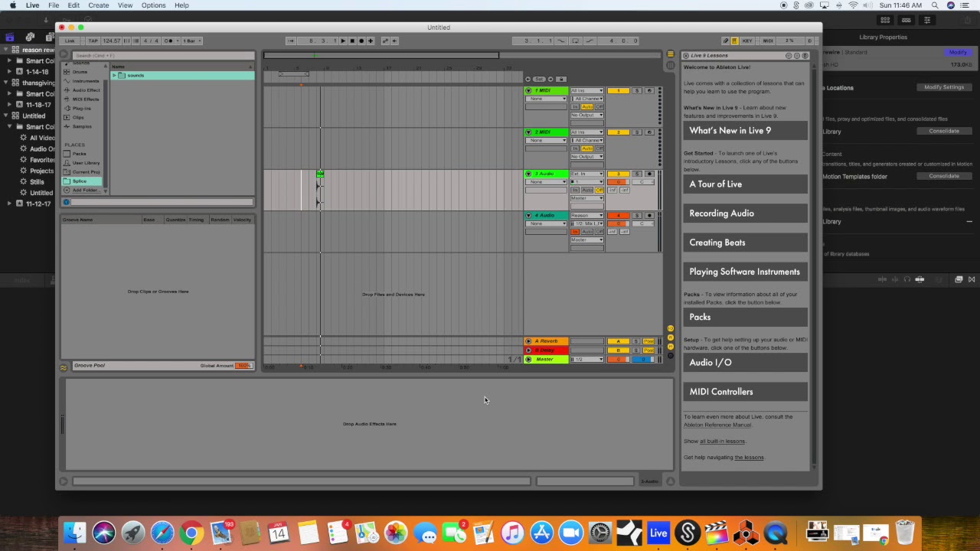Set track 3 Audio monitor to Auto
Screen dimensions: 980x551
click(x=587, y=190)
